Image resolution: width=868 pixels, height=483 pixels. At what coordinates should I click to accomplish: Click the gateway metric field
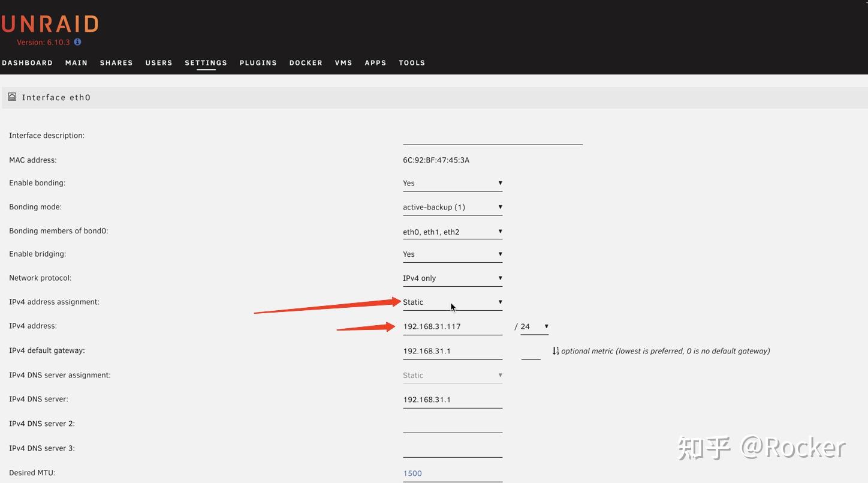click(x=531, y=352)
